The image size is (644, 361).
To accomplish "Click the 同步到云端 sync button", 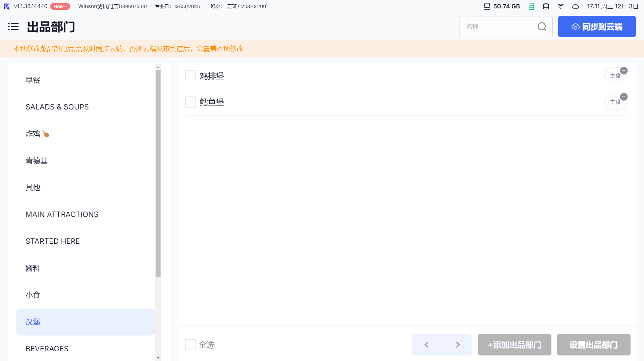I will tap(597, 27).
